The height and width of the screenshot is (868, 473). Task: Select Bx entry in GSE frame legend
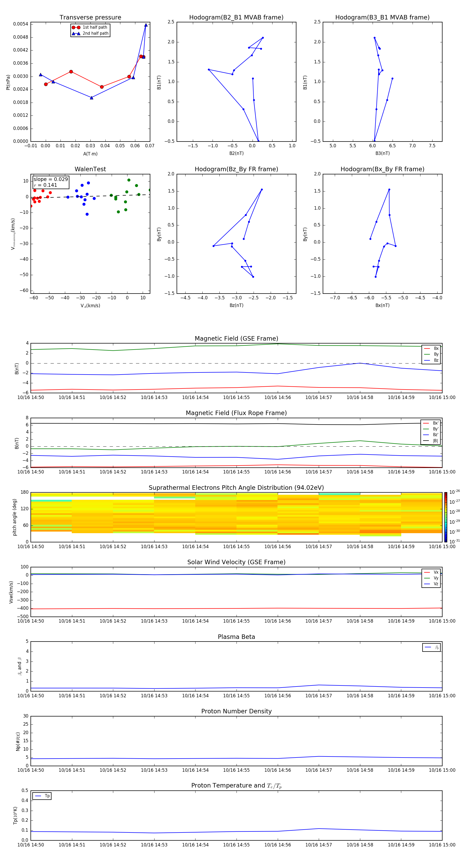click(x=431, y=349)
